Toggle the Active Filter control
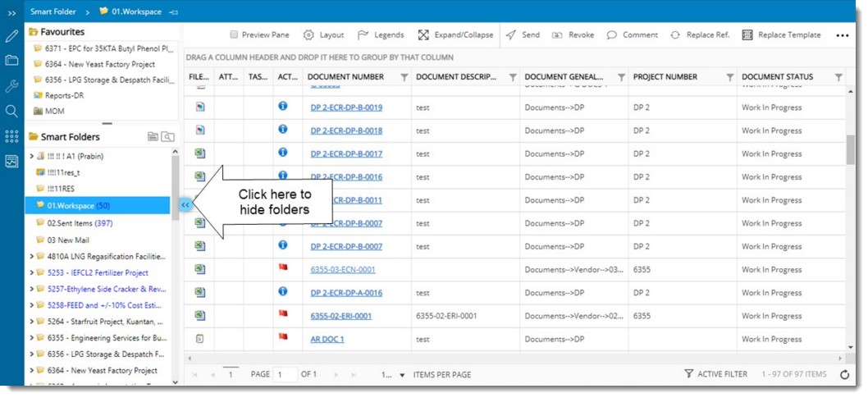 [x=715, y=374]
